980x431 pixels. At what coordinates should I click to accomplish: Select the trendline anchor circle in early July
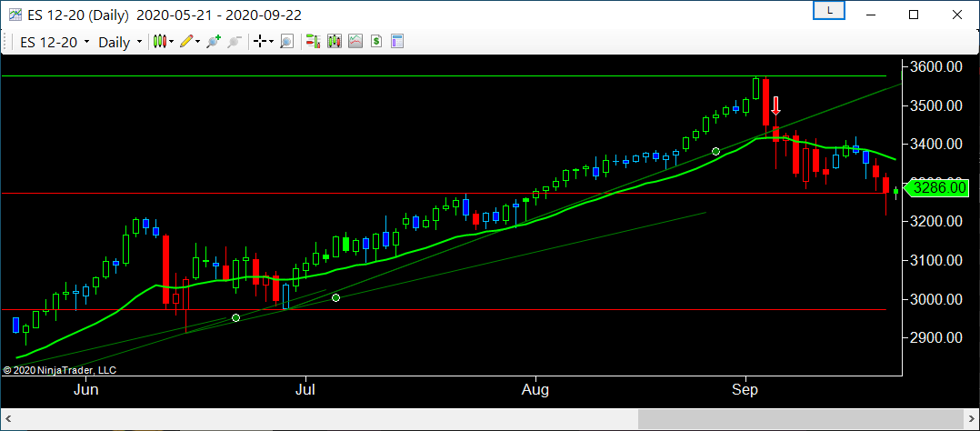tap(335, 297)
